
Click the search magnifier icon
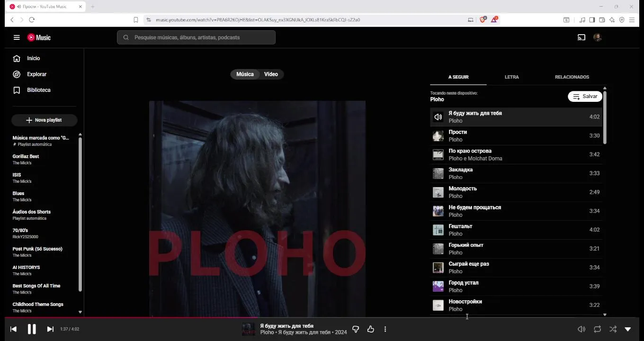pos(126,37)
